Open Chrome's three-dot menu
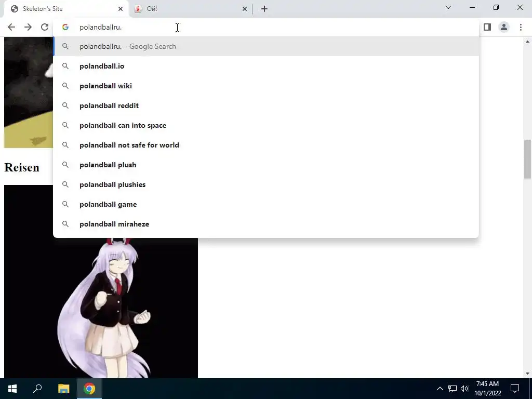Viewport: 532px width, 399px height. [521, 27]
